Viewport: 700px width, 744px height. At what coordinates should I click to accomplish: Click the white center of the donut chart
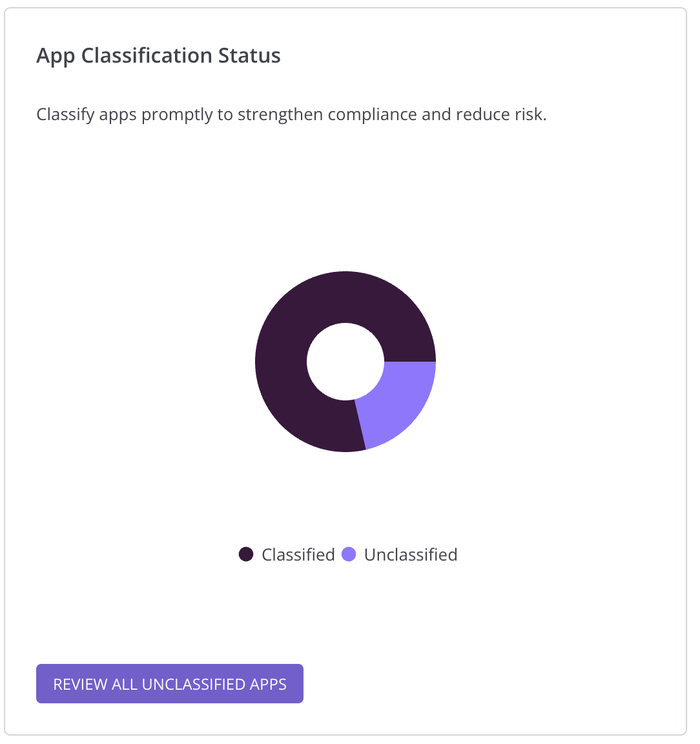tap(345, 362)
